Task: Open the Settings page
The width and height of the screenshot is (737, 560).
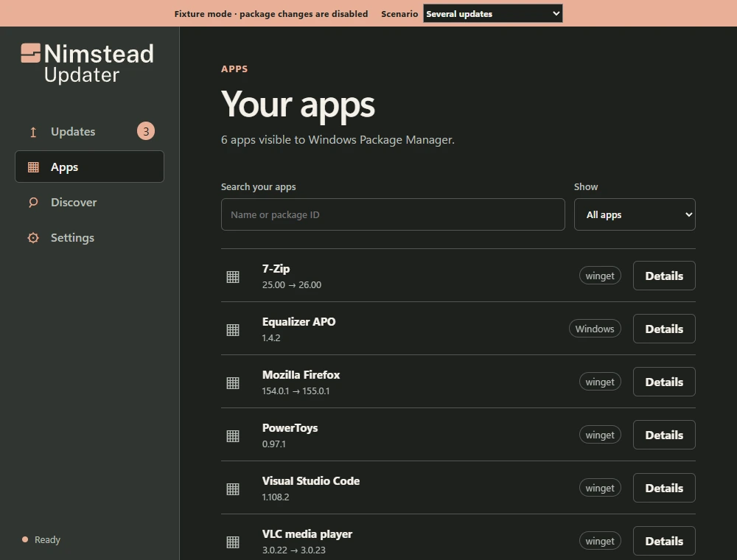Action: pyautogui.click(x=89, y=238)
